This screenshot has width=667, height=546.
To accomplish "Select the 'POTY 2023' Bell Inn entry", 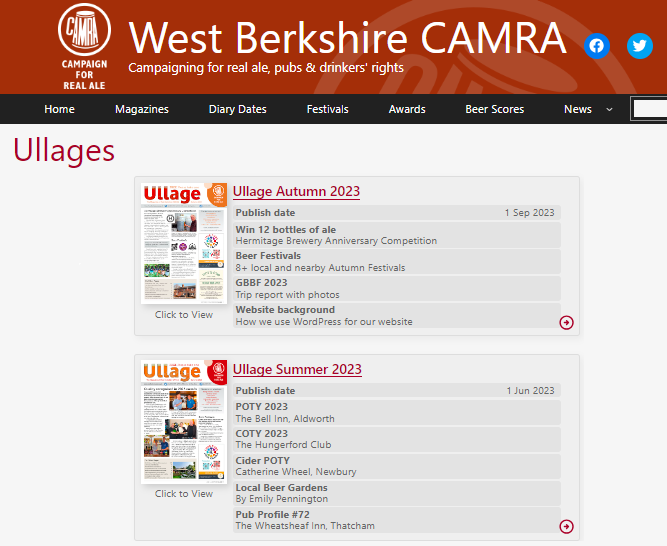I will (x=396, y=412).
